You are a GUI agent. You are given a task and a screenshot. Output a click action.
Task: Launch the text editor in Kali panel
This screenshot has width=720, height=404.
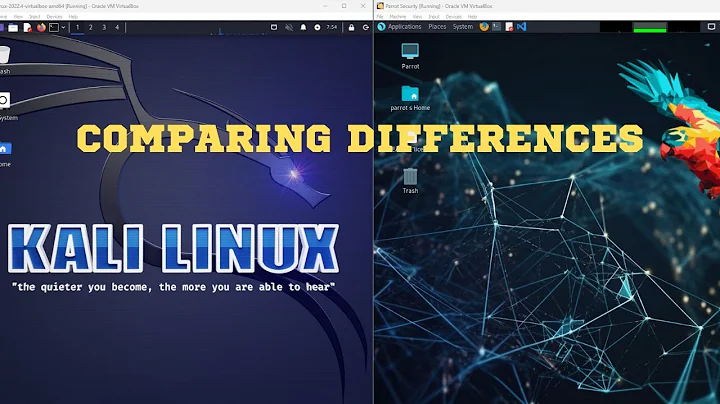tap(28, 28)
